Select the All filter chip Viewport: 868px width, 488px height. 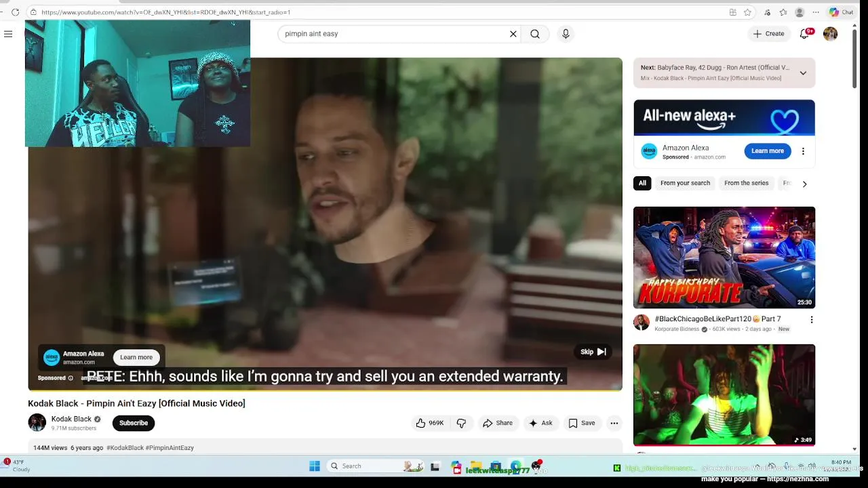tap(642, 183)
